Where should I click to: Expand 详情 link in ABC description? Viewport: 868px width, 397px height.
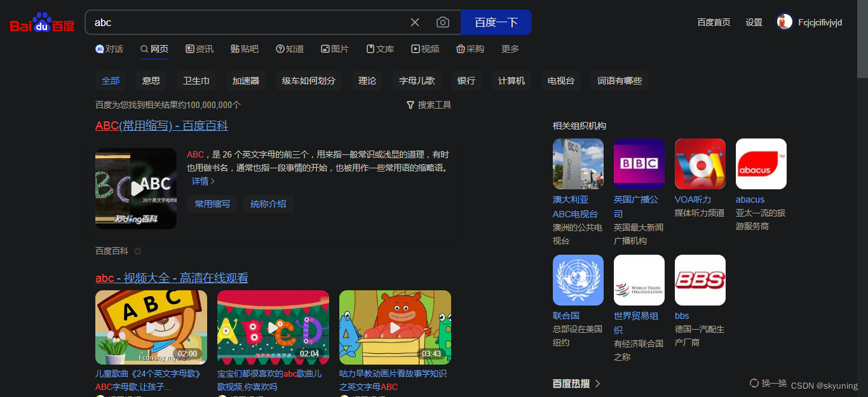203,182
